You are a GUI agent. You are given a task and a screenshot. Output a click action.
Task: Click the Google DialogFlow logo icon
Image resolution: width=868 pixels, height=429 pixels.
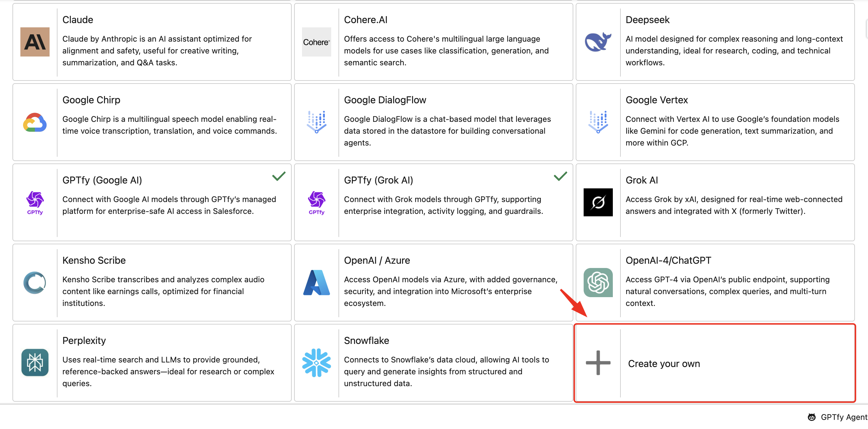[316, 122]
